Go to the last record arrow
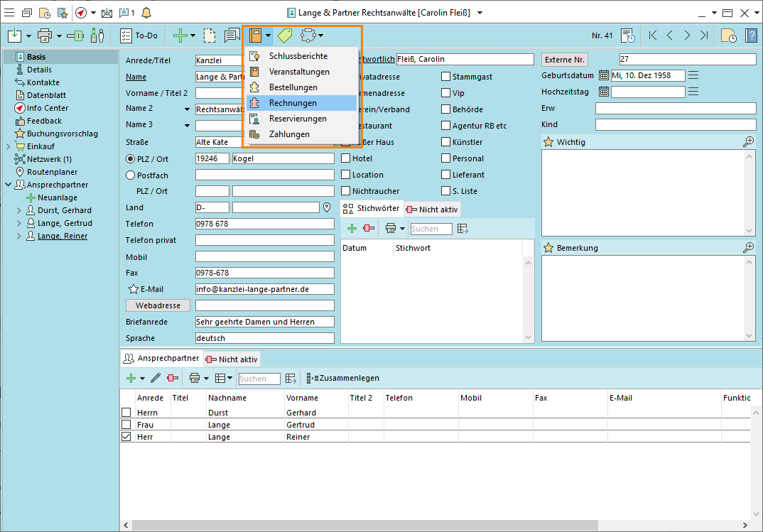Viewport: 763px width, 532px height. point(703,35)
